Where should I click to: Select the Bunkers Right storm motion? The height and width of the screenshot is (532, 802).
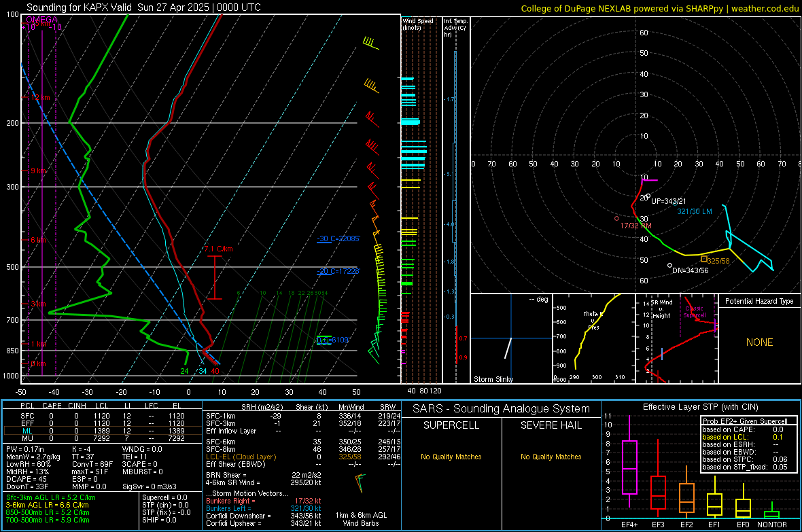(264, 501)
